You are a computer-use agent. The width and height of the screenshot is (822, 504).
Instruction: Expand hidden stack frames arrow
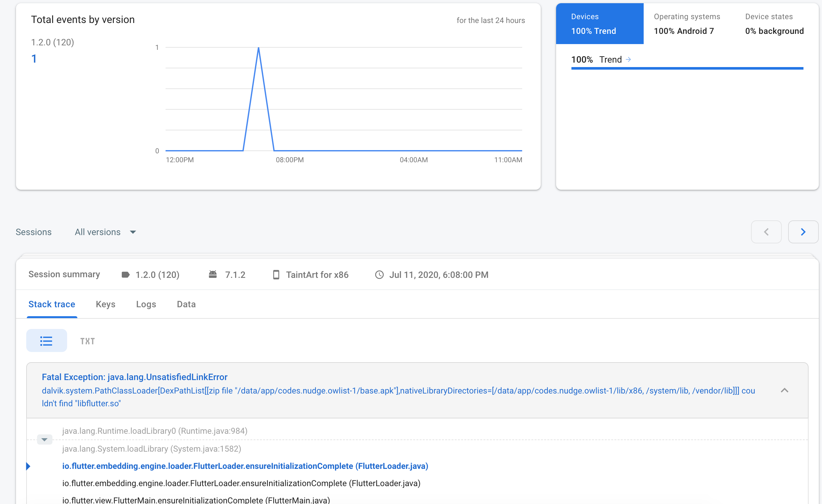(44, 440)
